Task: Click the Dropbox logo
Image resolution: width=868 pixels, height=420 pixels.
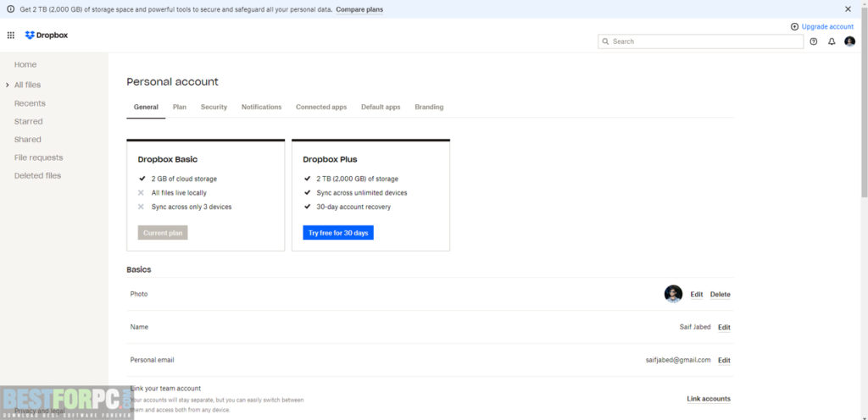Action: (47, 36)
